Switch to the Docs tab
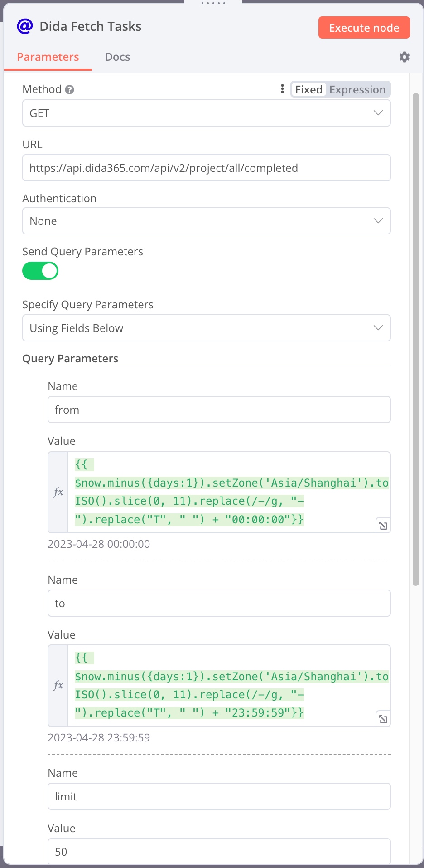This screenshot has width=424, height=868. (x=117, y=57)
